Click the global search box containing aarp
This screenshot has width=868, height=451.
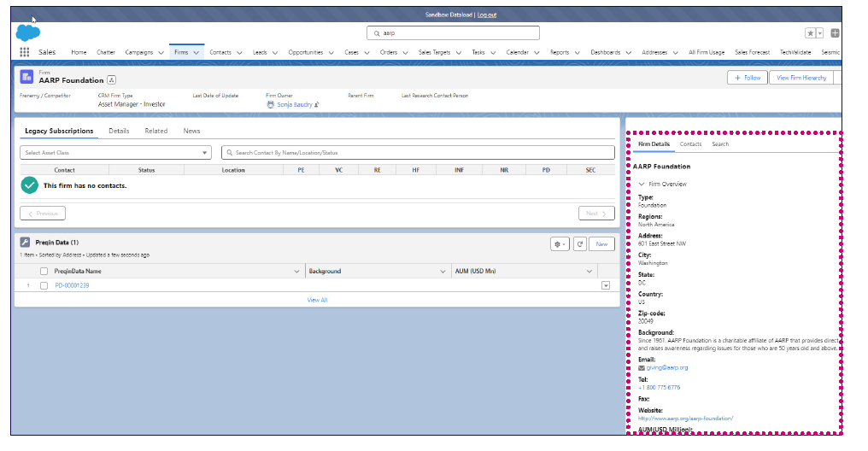453,33
